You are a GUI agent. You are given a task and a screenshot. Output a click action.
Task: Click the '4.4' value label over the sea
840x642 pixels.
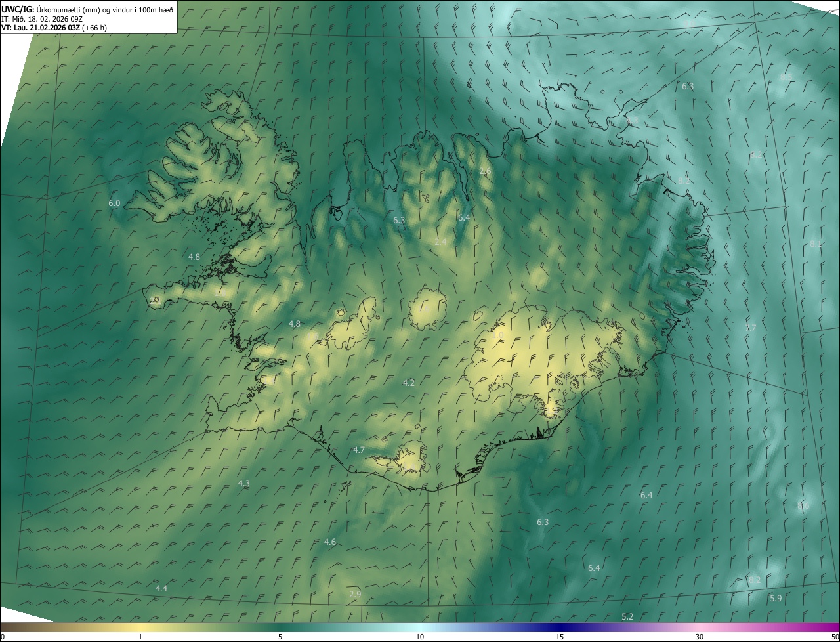point(161,589)
